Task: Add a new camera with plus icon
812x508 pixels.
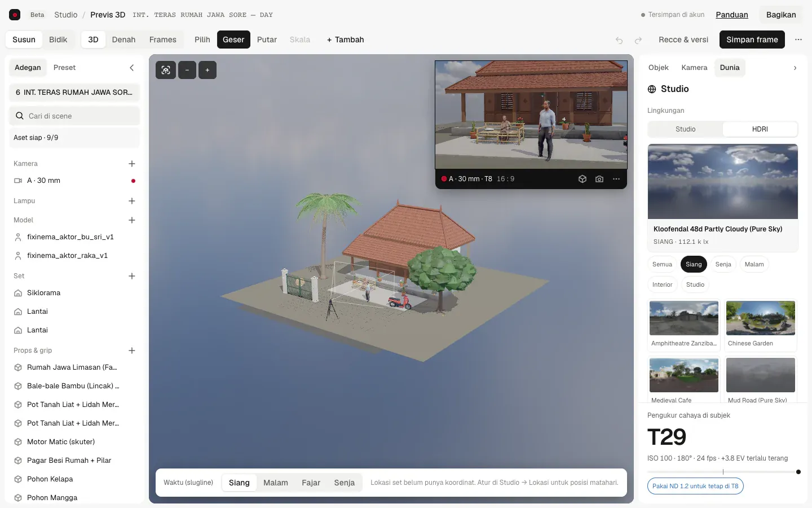Action: [x=132, y=164]
